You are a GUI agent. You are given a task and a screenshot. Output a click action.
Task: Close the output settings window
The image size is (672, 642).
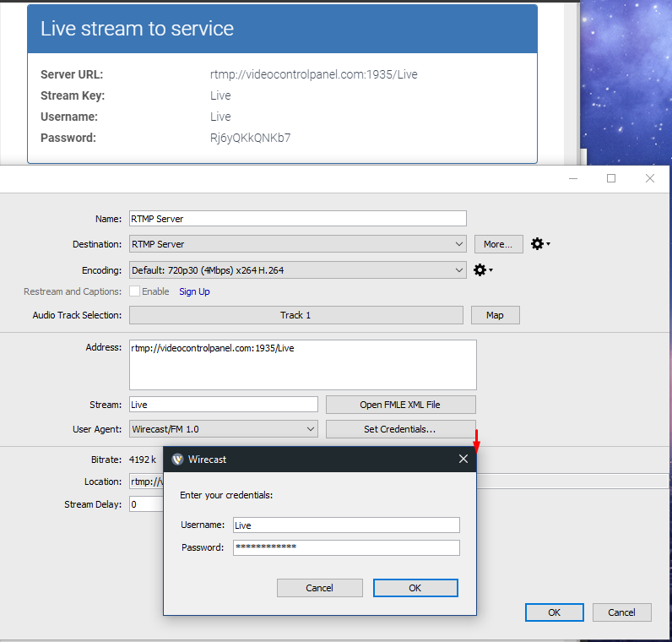click(650, 178)
